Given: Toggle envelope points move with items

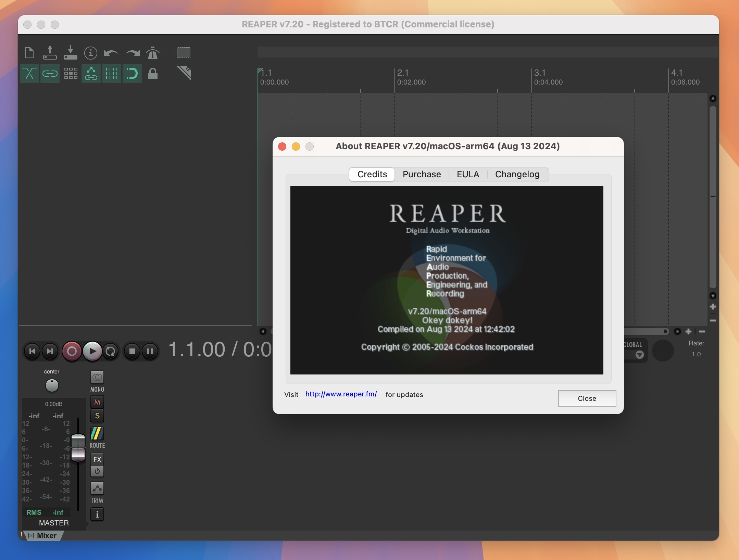Looking at the screenshot, I should click(91, 73).
